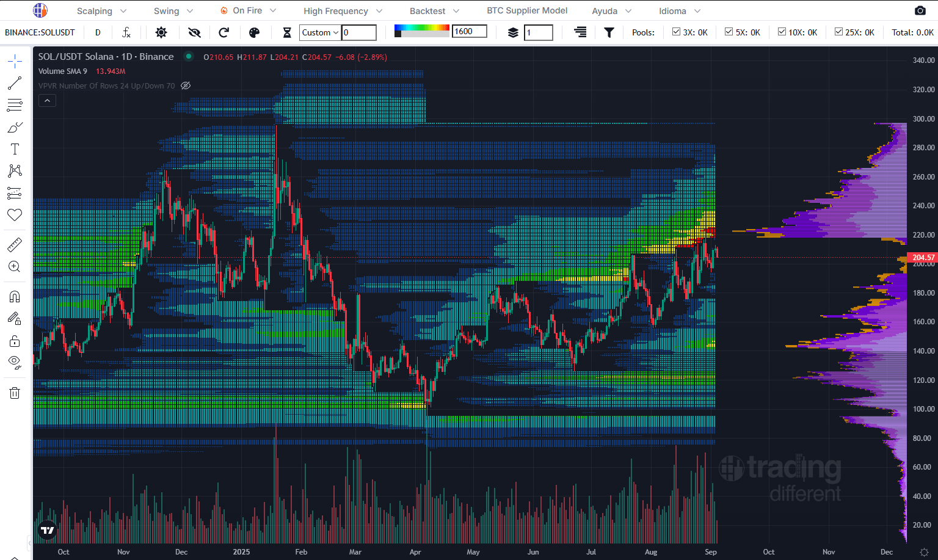The image size is (938, 560).
Task: Select the forecast and measurement tool
Action: click(15, 193)
